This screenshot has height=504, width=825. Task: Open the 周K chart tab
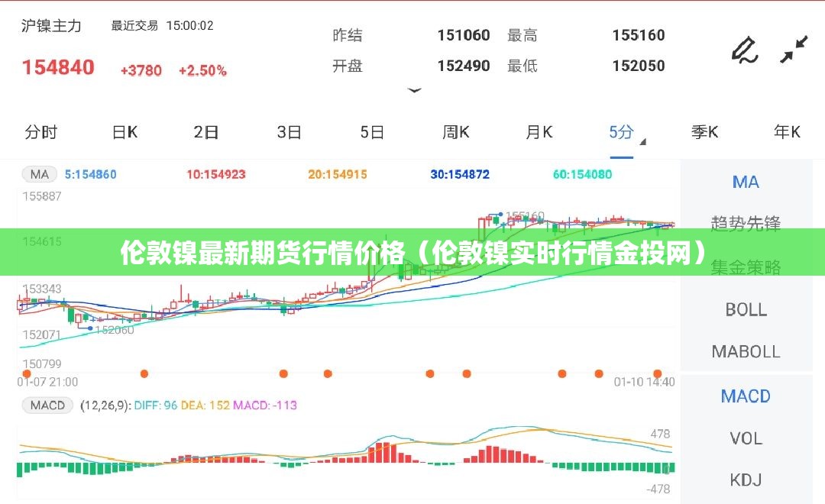[455, 132]
